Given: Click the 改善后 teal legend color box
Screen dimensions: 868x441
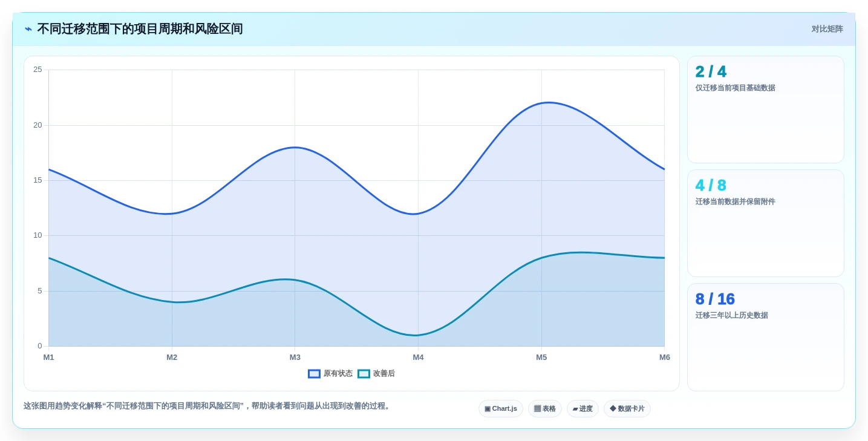Looking at the screenshot, I should pyautogui.click(x=364, y=374).
